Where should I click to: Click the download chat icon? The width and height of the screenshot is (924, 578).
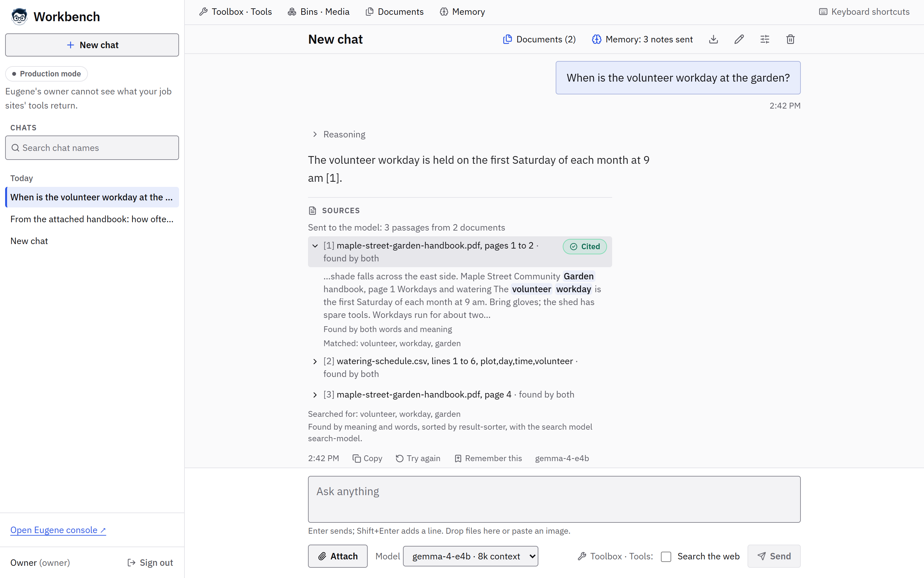coord(713,39)
